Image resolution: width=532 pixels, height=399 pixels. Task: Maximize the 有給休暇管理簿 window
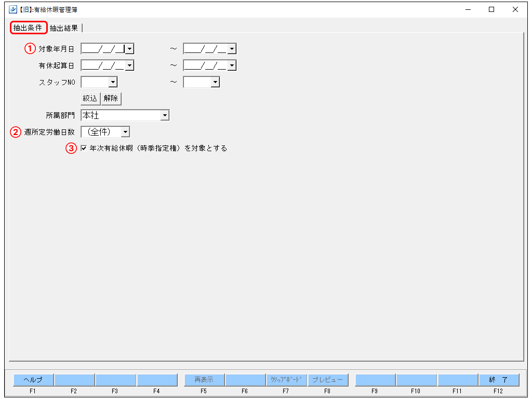pyautogui.click(x=491, y=9)
